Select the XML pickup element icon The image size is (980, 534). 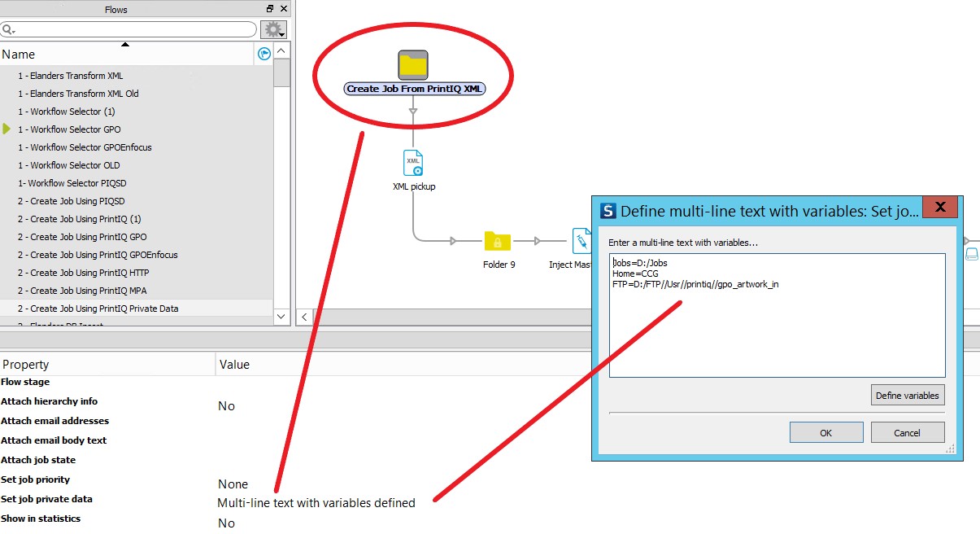pos(413,163)
